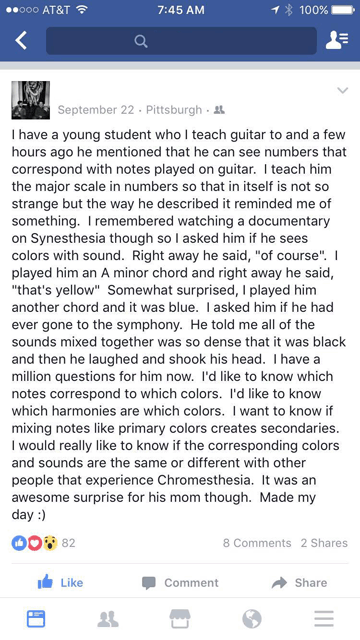Viewport: 360px width, 640px height.
Task: Open the reaction count showing 82
Action: (x=69, y=543)
